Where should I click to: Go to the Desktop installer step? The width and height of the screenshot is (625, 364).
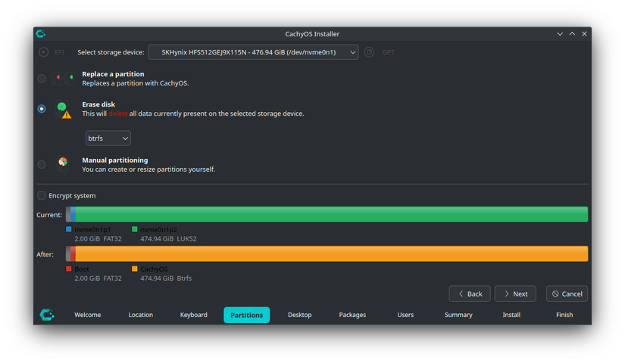coord(299,315)
